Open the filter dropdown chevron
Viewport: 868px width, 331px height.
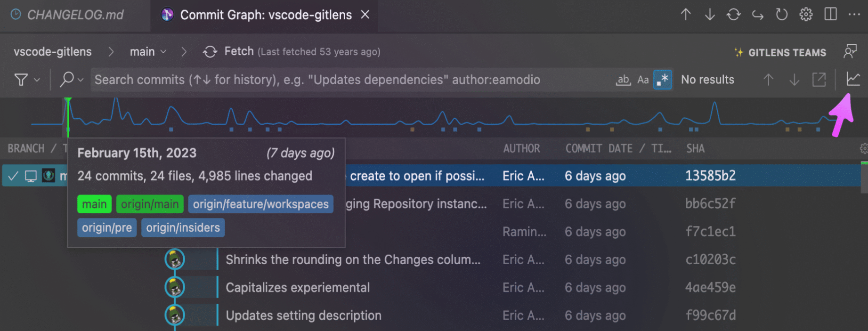(x=37, y=80)
